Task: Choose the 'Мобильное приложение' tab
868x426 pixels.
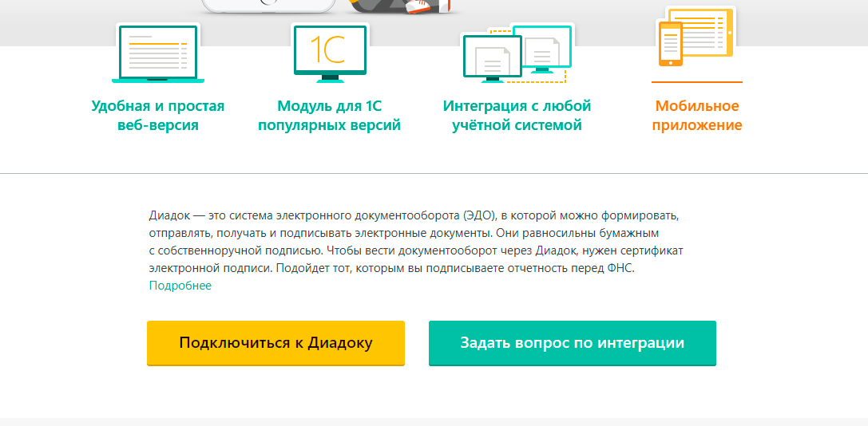Action: coord(697,115)
